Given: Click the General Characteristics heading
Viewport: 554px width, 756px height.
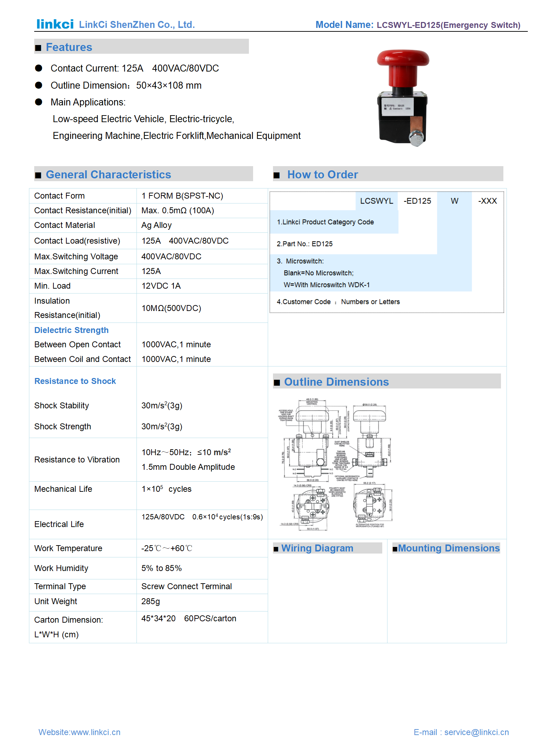Looking at the screenshot, I should coord(108,175).
